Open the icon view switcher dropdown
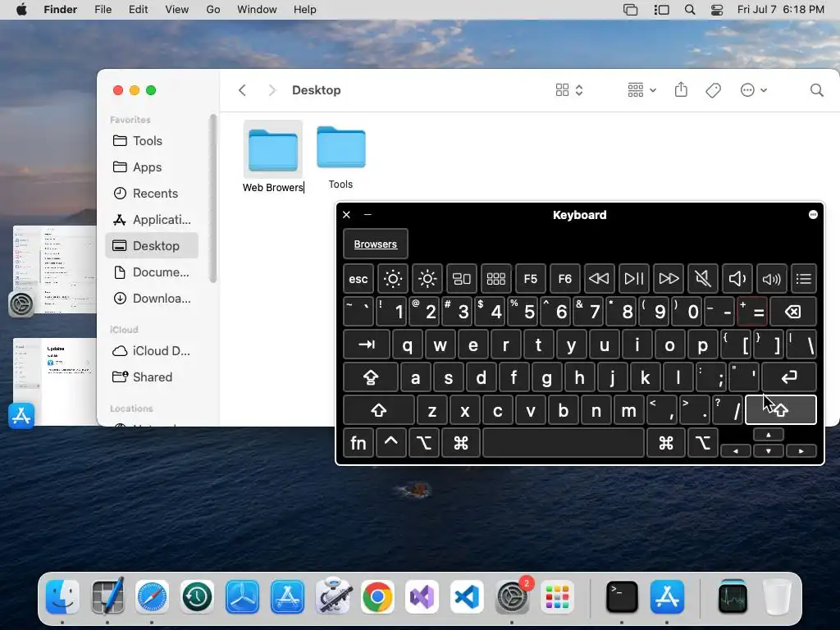Viewport: 840px width, 630px height. [x=569, y=90]
